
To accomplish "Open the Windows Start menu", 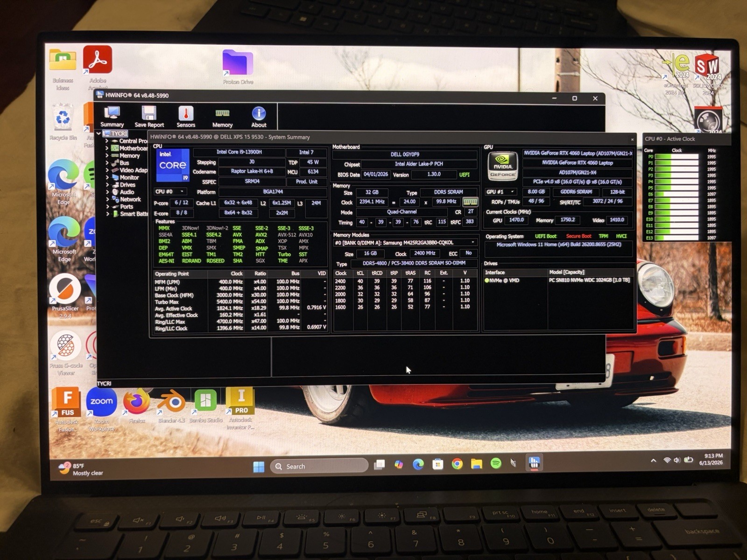I will tap(259, 466).
